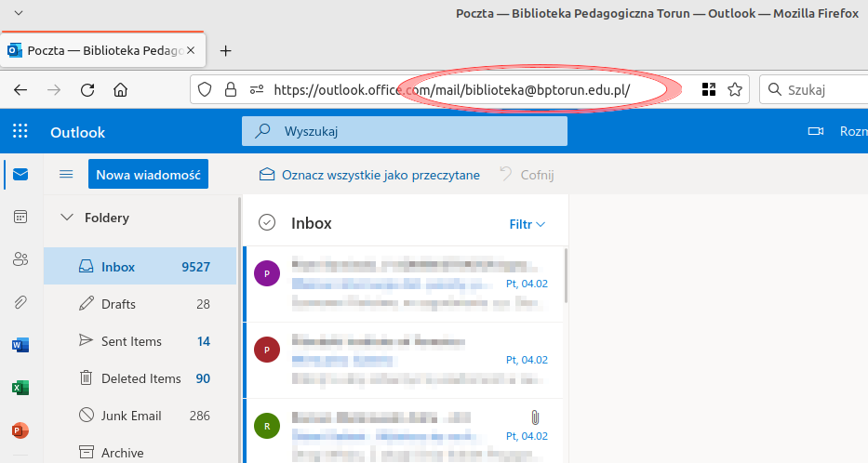Image resolution: width=868 pixels, height=463 pixels.
Task: Toggle the hamburger navigation pane button
Action: [66, 174]
